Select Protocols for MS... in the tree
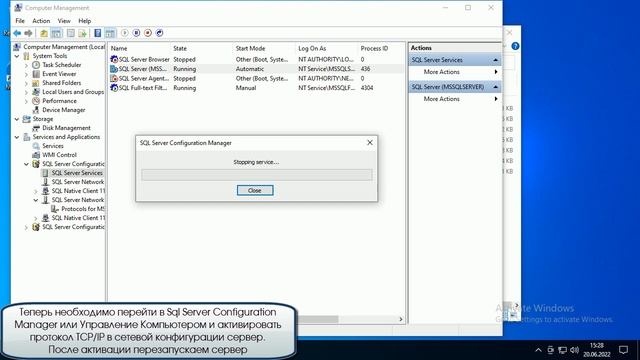Image resolution: width=640 pixels, height=360 pixels. 82,209
